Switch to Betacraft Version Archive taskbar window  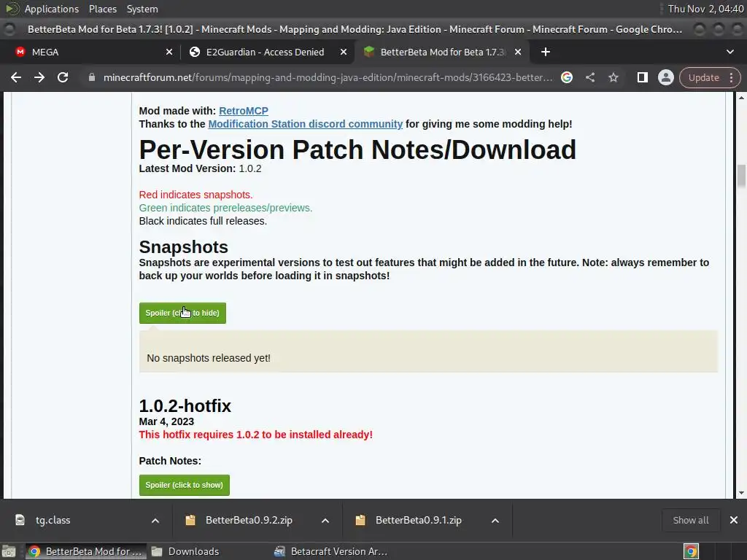(x=332, y=551)
